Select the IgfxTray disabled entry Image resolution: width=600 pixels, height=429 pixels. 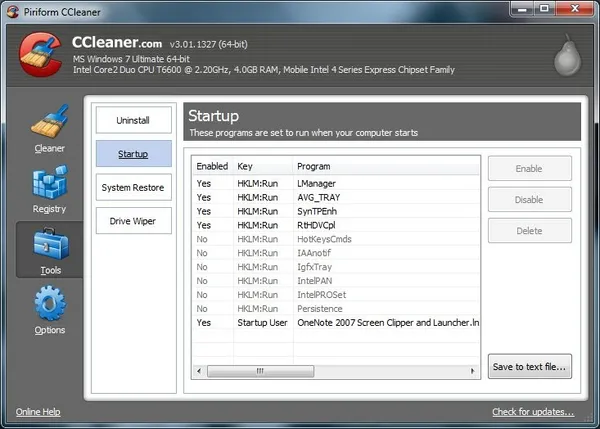point(336,267)
